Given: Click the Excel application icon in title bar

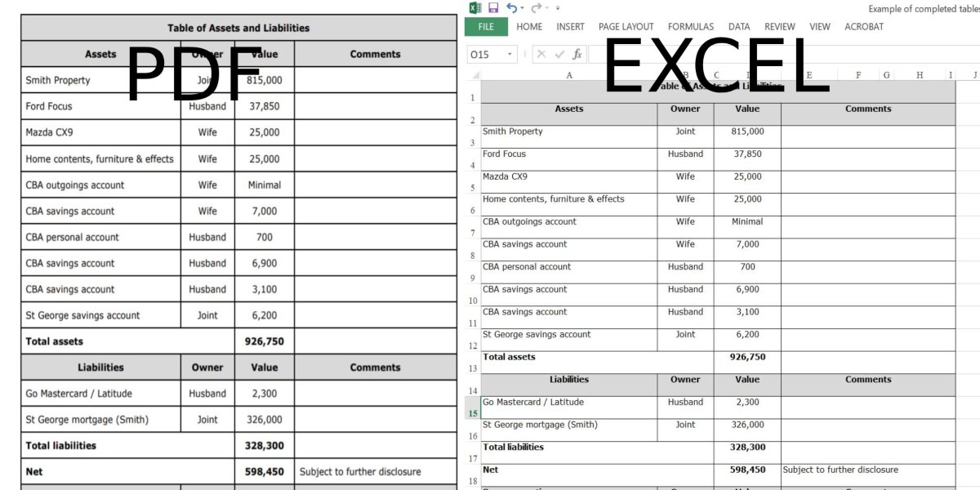Looking at the screenshot, I should tap(474, 8).
